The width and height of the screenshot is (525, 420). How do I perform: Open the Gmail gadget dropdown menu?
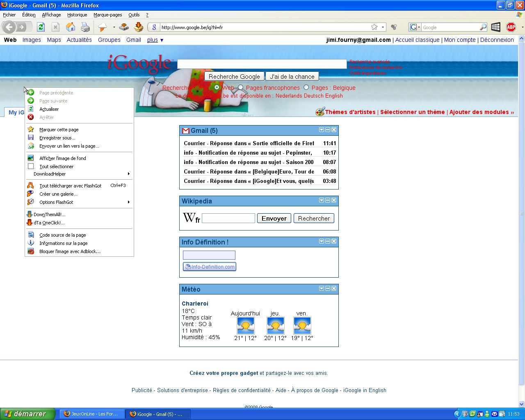(x=322, y=130)
